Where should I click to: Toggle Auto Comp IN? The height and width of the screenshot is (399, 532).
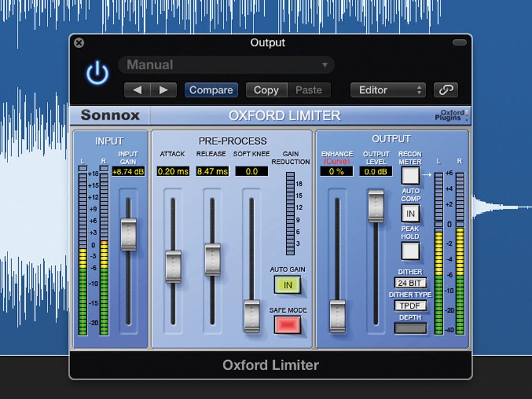pyautogui.click(x=410, y=214)
